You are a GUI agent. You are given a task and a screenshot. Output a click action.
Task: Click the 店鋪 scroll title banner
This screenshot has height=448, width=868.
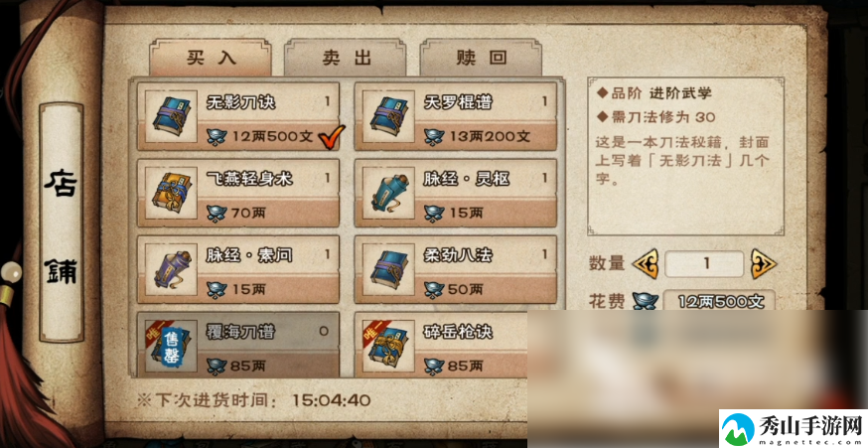coord(61,223)
